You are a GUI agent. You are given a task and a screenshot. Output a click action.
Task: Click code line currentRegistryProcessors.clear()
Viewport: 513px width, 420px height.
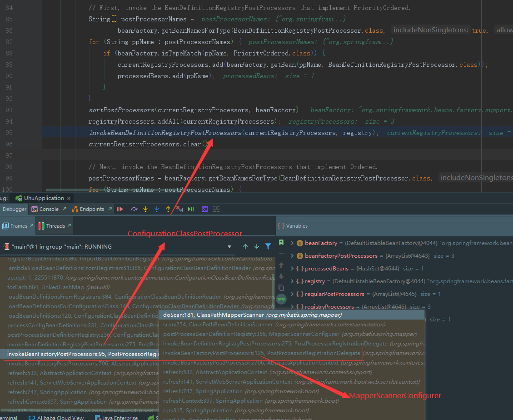point(148,145)
